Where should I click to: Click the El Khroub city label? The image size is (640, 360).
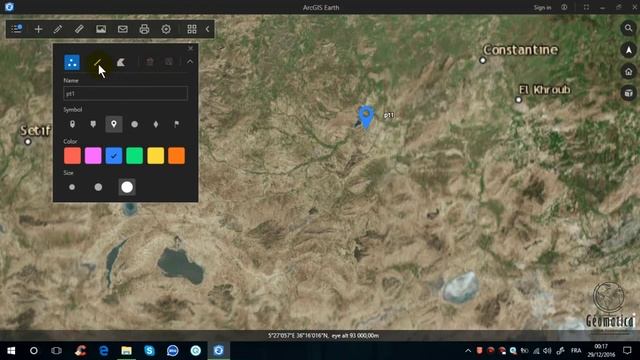click(544, 89)
